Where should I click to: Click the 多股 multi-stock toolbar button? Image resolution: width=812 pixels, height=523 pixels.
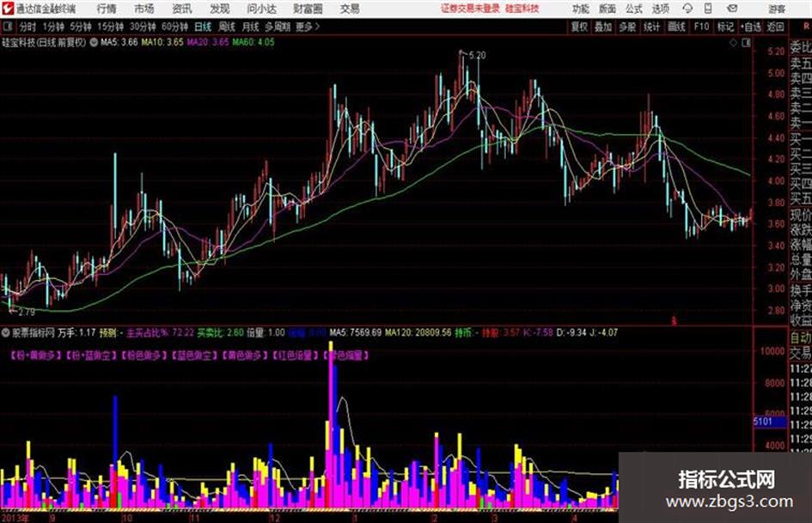627,27
